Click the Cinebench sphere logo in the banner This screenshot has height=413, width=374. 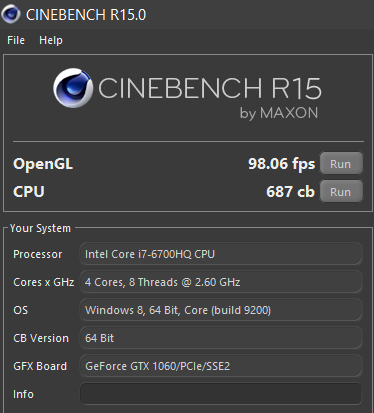coord(73,88)
